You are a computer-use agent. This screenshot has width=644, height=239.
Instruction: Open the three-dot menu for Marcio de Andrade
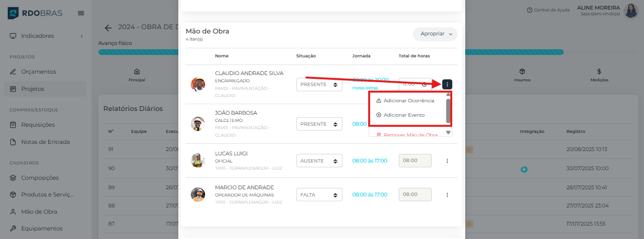tap(447, 195)
